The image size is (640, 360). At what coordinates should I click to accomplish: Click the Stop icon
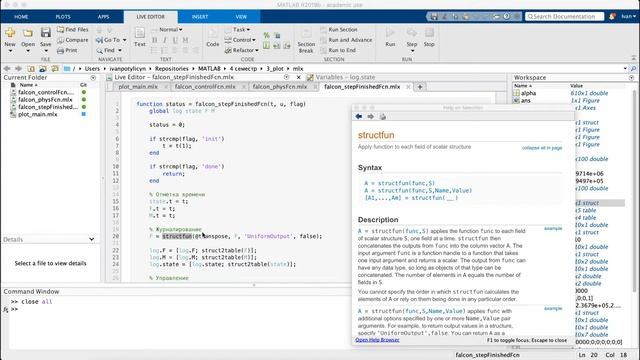(429, 33)
